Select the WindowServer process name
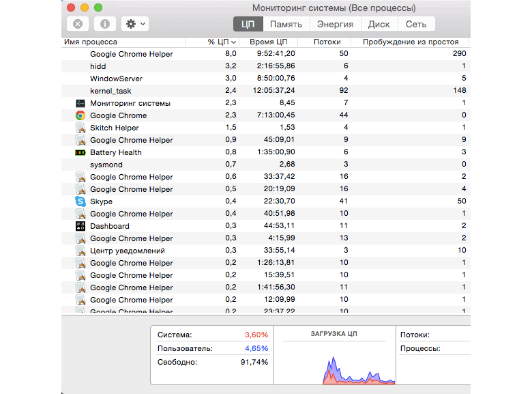Image resolution: width=532 pixels, height=394 pixels. click(x=116, y=79)
